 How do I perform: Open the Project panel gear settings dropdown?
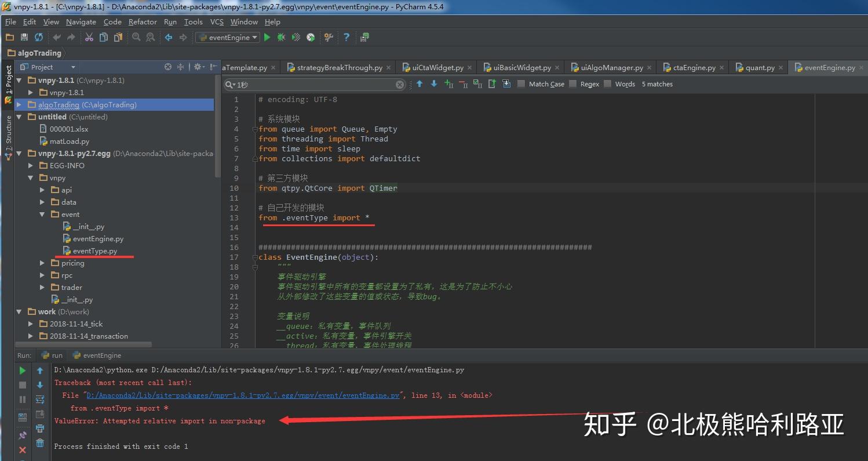tap(199, 67)
